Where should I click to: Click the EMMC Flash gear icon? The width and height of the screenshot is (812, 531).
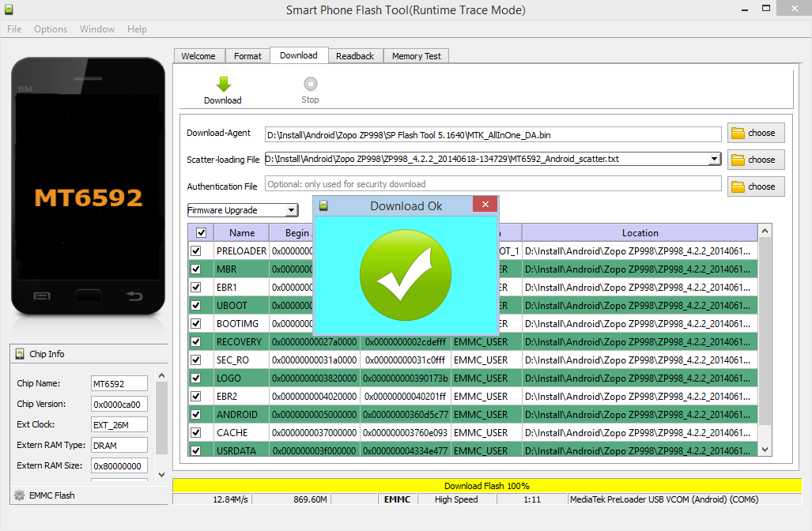tap(20, 495)
